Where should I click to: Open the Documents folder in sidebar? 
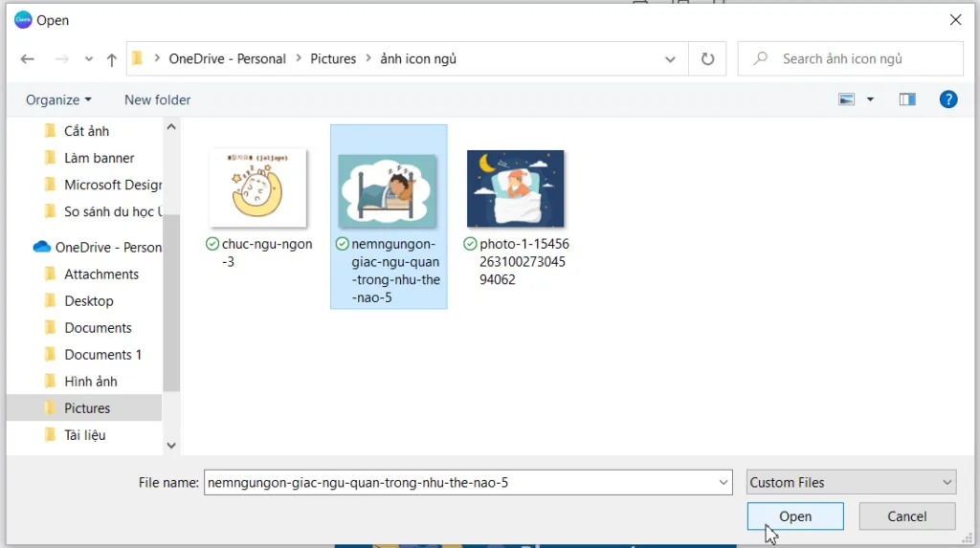coord(98,328)
